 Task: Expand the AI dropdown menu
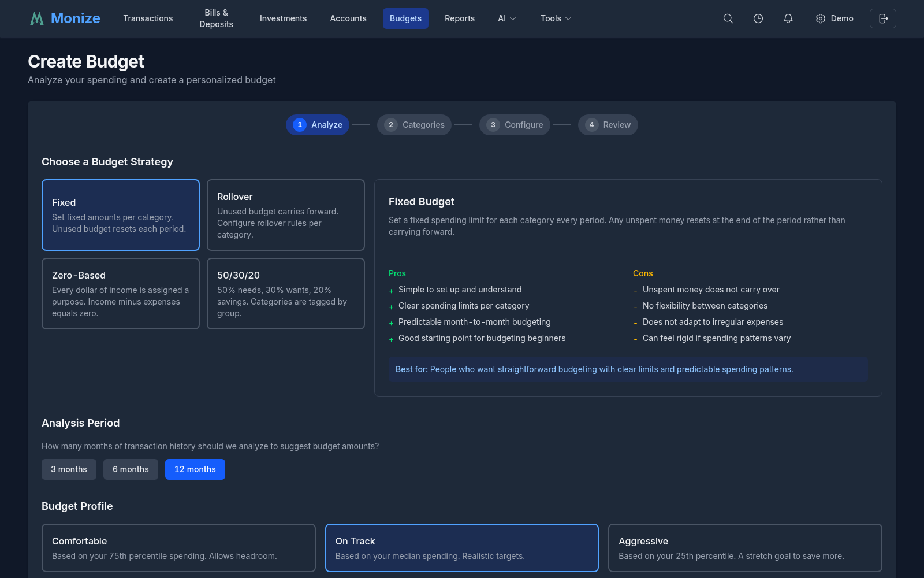pyautogui.click(x=507, y=18)
